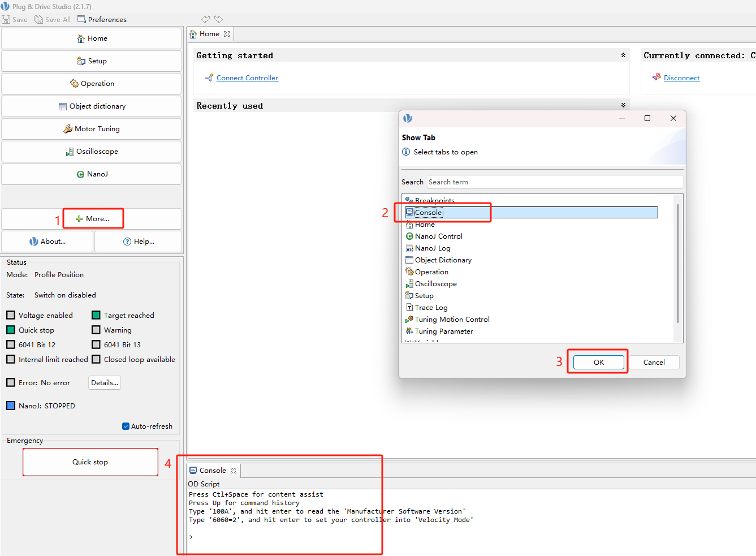The image size is (756, 556).
Task: Disable the Auto-refresh checkbox
Action: (126, 426)
